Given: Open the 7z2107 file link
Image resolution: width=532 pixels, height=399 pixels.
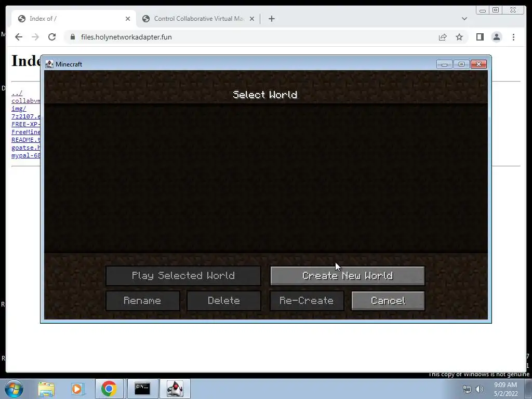Looking at the screenshot, I should (26, 116).
